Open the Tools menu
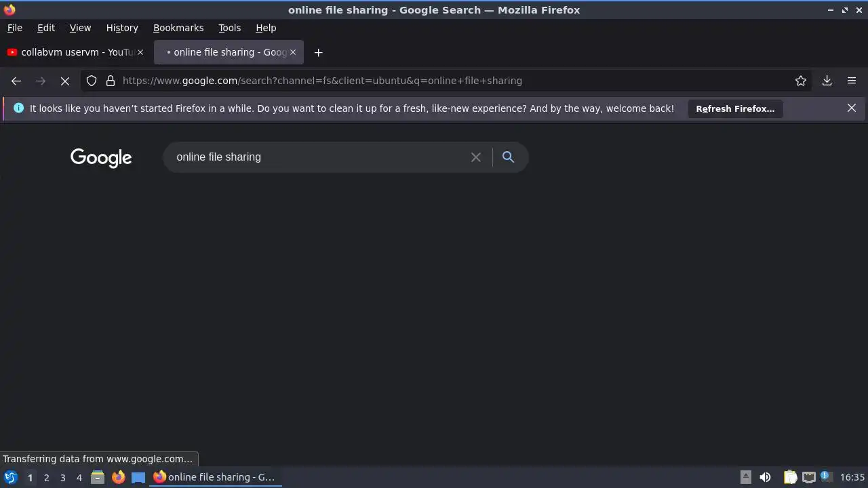The height and width of the screenshot is (488, 868). click(x=230, y=28)
